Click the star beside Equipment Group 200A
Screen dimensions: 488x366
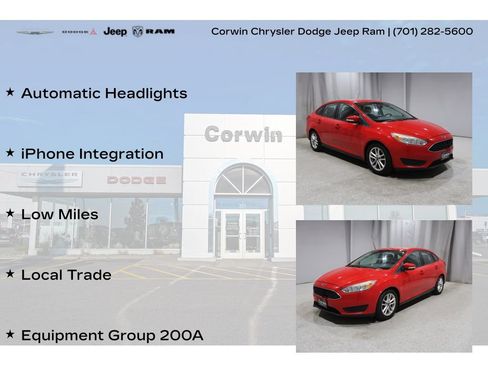point(10,334)
